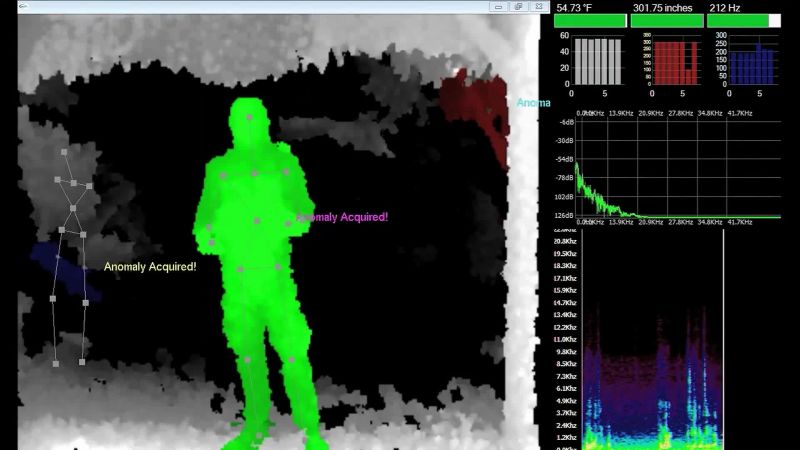
Task: Click the green level bar under 301.75 inches
Action: click(x=667, y=21)
